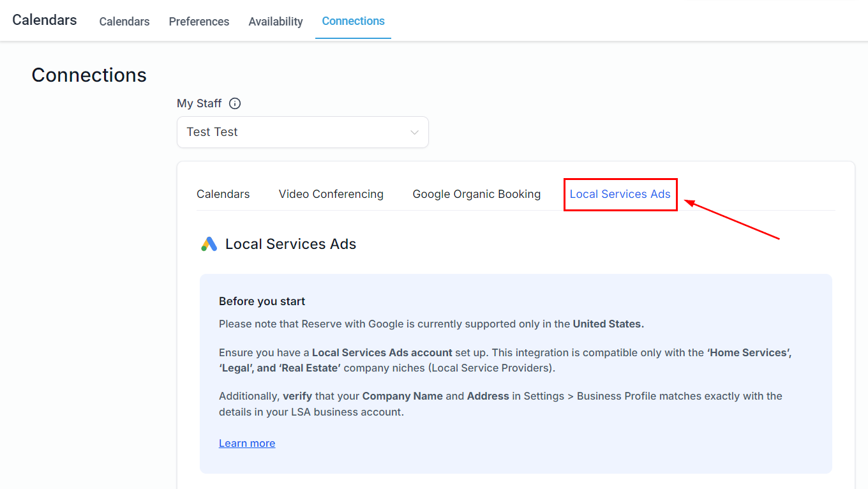Open the Calendars tab in top navigation

tap(124, 21)
